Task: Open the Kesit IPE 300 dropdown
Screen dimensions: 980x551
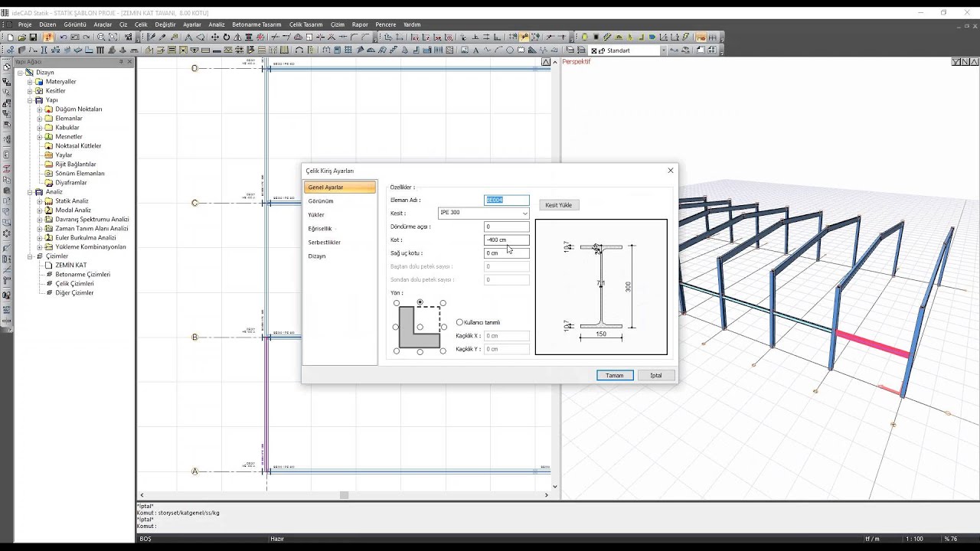Action: pos(524,213)
